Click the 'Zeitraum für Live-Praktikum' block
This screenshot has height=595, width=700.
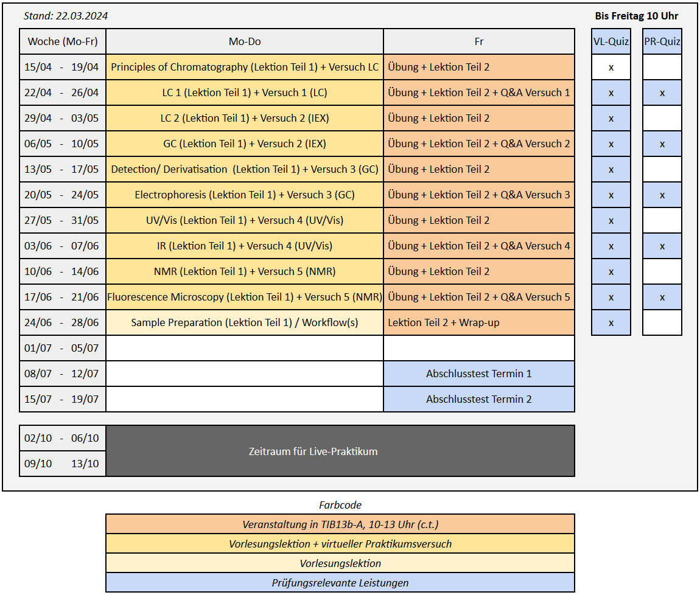tap(340, 451)
